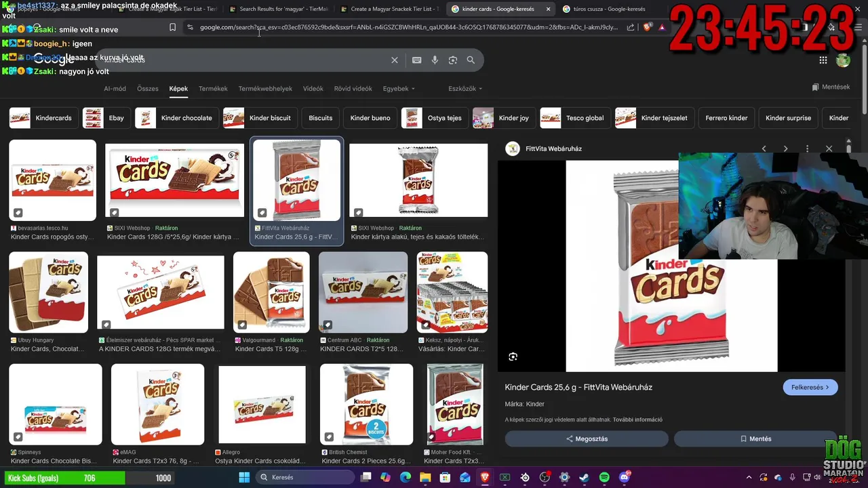This screenshot has width=868, height=488.
Task: Open the Eszközök tools dropdown
Action: click(465, 89)
